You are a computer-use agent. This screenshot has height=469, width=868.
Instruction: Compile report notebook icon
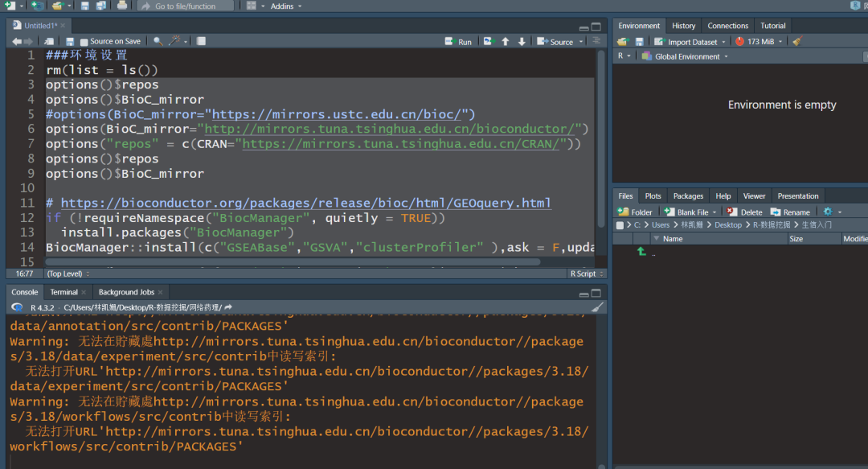click(x=201, y=41)
